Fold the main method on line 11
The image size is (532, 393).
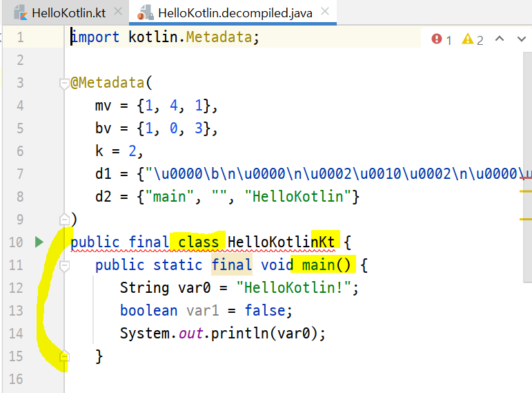tap(64, 266)
